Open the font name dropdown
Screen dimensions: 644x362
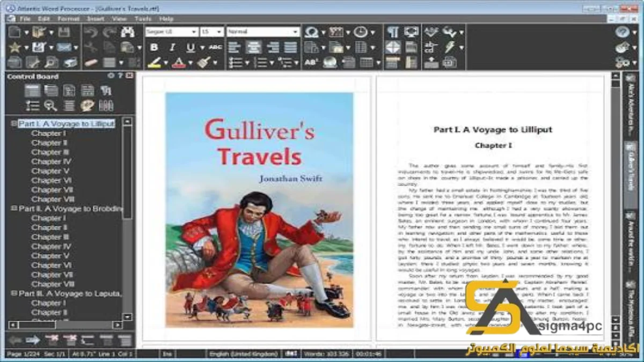(194, 32)
